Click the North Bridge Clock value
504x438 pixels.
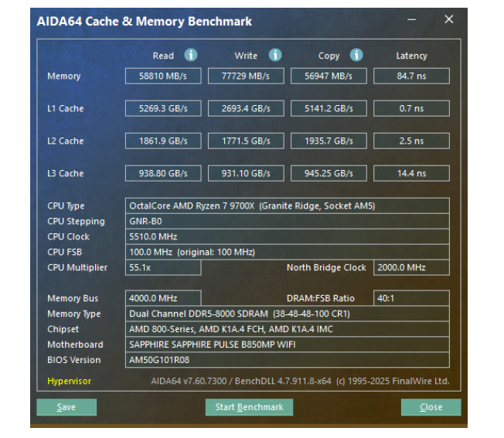pos(411,267)
